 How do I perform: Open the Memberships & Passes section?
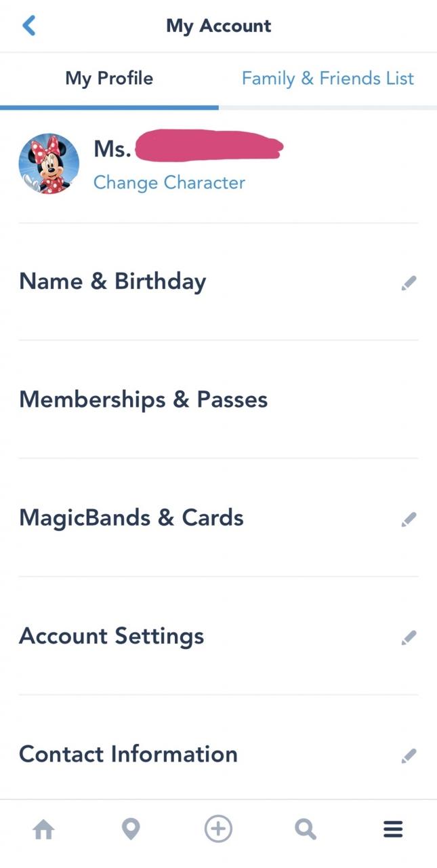point(144,399)
